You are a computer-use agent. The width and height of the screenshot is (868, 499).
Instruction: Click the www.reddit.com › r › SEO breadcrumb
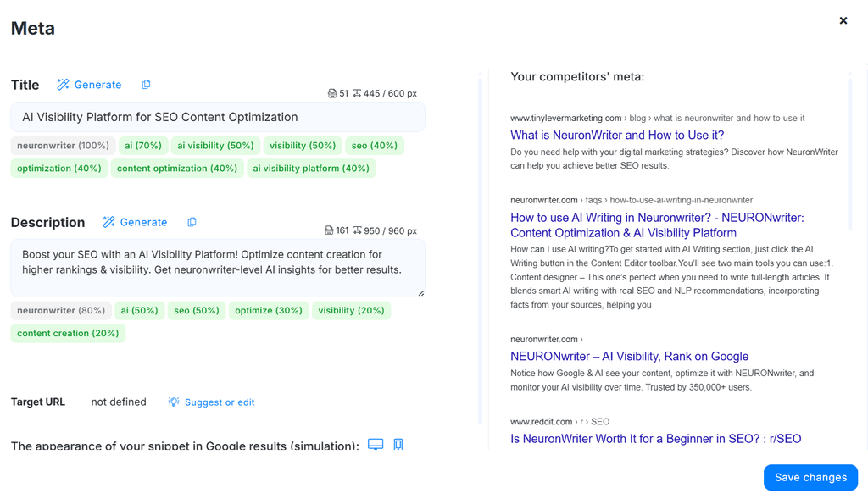pyautogui.click(x=559, y=422)
